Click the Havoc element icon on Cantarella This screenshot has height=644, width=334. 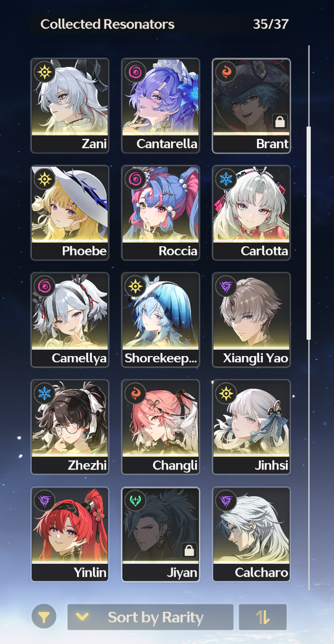135,72
